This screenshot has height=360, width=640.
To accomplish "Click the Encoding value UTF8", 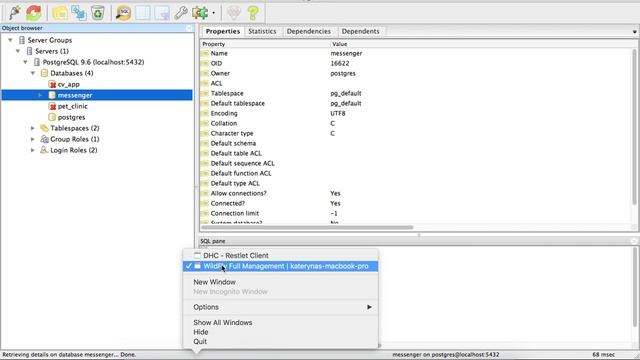I will pos(338,113).
